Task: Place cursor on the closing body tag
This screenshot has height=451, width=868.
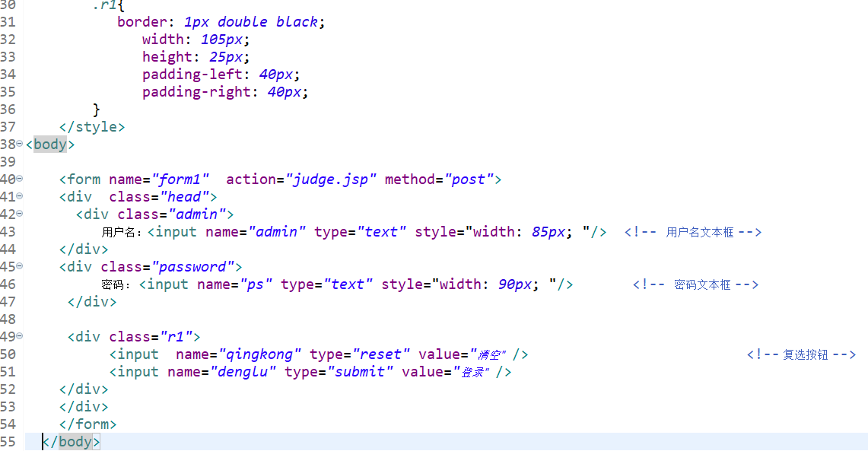Action: point(72,442)
